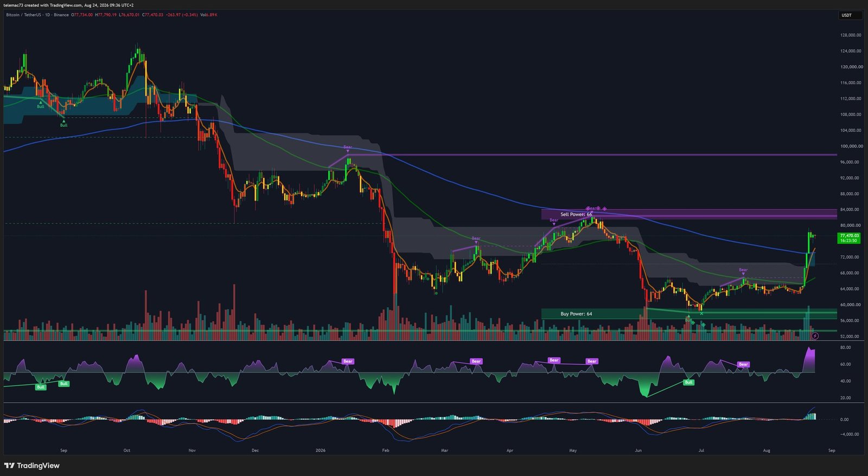
Task: Click the Vol 6.89K volume readout
Action: [x=209, y=15]
